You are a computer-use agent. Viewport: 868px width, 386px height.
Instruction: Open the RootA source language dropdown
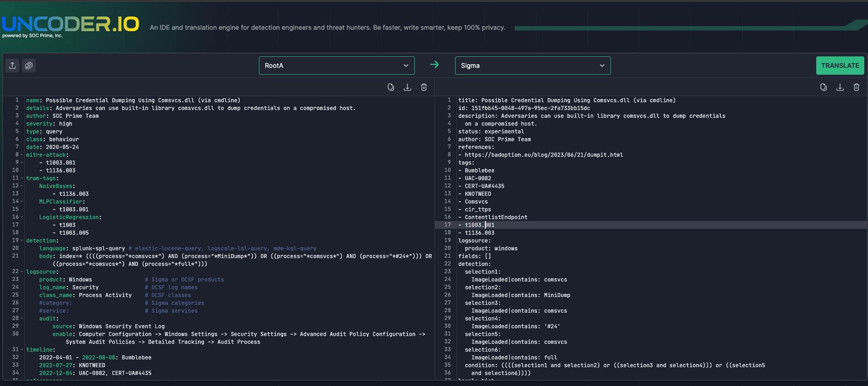[x=337, y=66]
